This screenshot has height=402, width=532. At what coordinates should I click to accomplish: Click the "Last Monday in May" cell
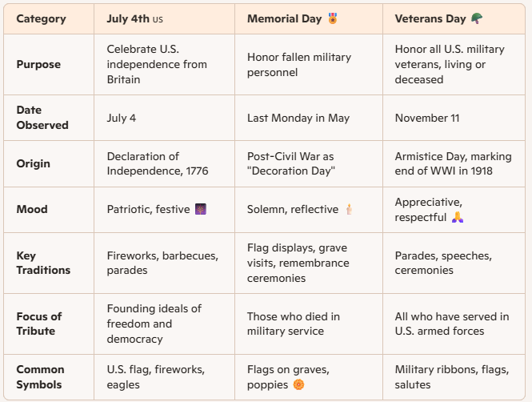click(298, 118)
